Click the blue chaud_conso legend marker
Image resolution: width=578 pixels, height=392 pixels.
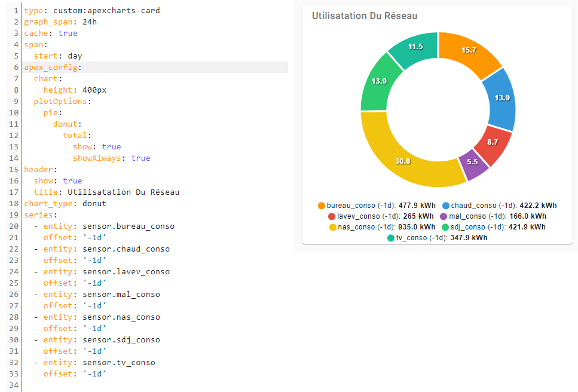(x=446, y=205)
